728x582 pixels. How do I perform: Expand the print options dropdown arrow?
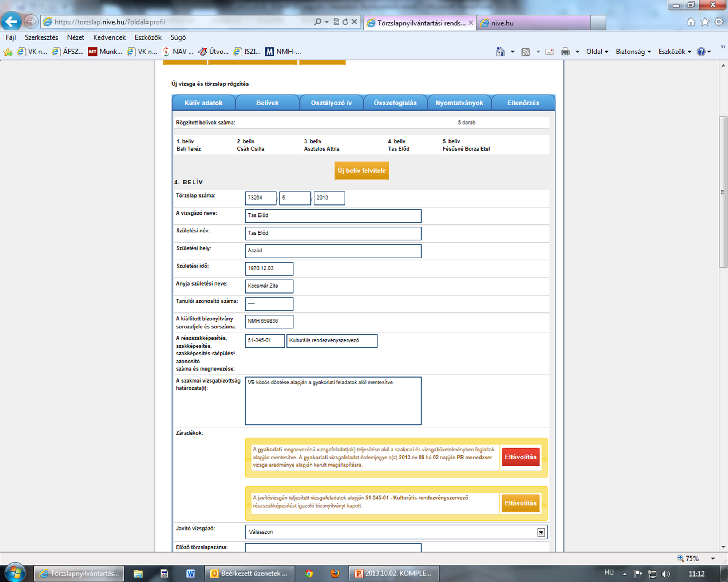[577, 52]
